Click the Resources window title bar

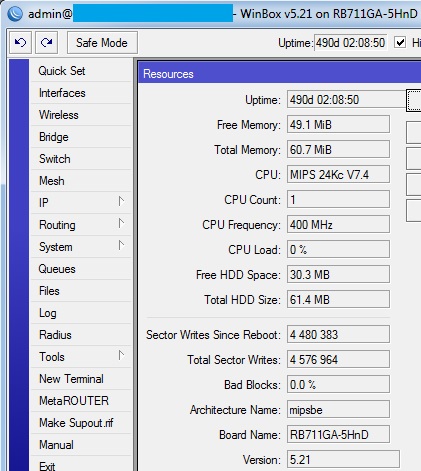[x=279, y=73]
